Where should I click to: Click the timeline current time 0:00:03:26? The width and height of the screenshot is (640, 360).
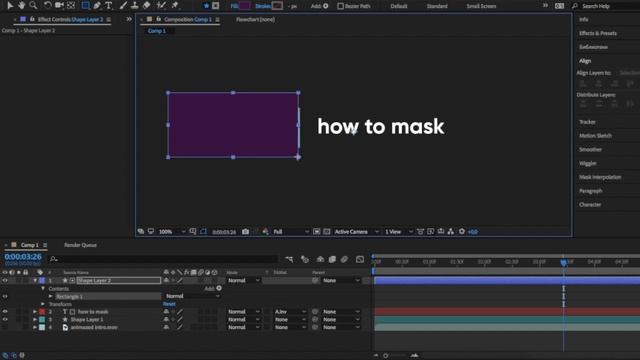point(23,256)
